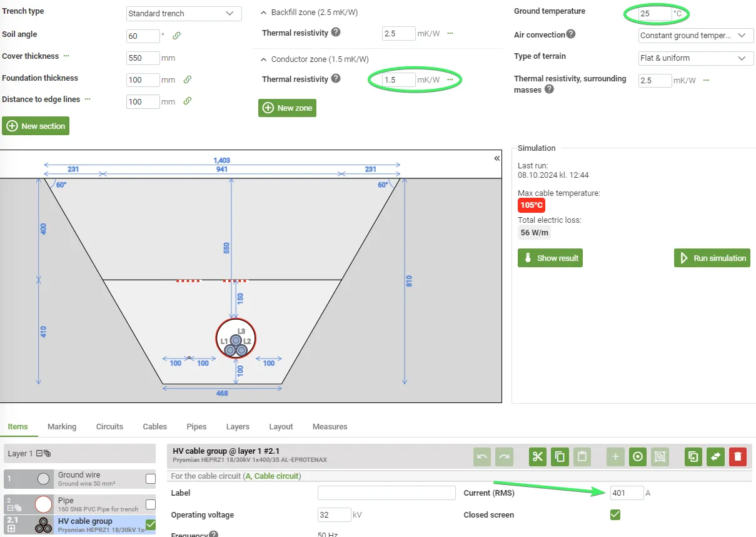The image size is (756, 537).
Task: Click the Run simulation button
Action: point(712,258)
